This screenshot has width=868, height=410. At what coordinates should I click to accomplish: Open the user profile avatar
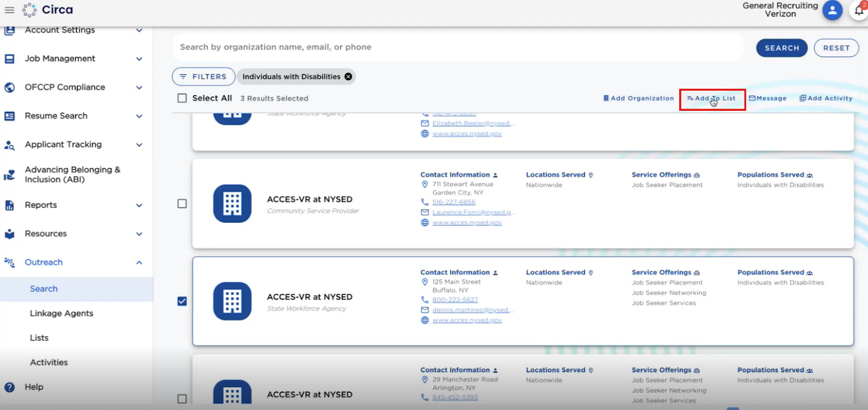[832, 10]
